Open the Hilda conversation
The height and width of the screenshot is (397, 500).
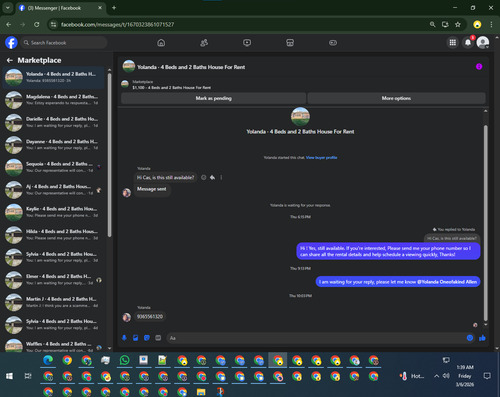[x=54, y=235]
